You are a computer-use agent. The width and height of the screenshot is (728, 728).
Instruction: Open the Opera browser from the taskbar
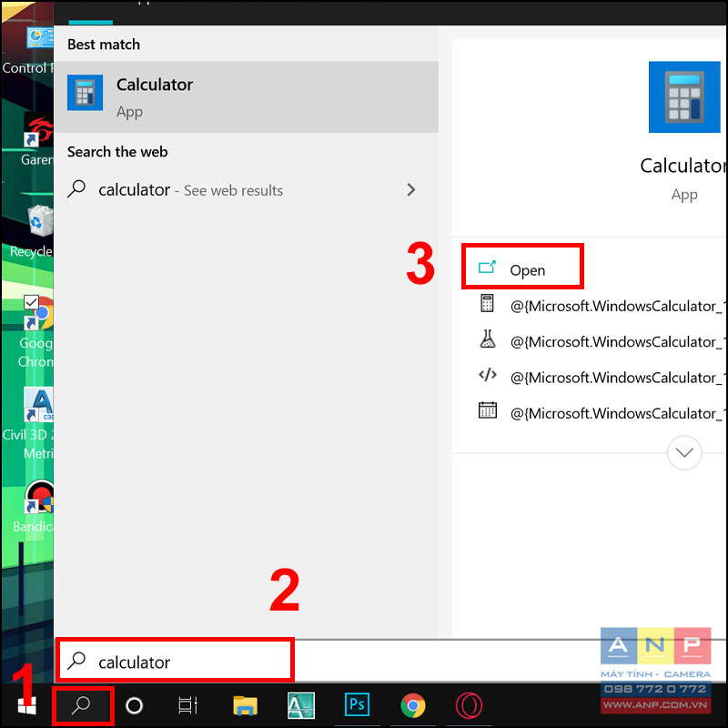[x=469, y=706]
